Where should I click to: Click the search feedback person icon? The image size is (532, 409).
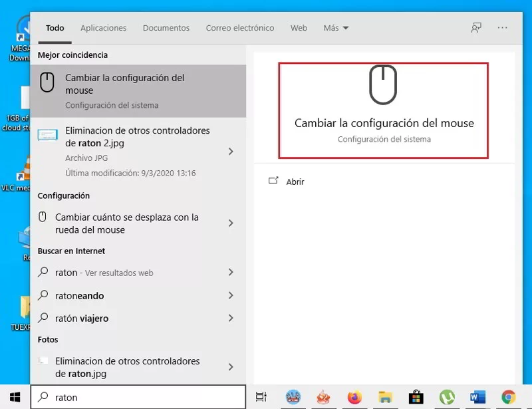pos(476,27)
